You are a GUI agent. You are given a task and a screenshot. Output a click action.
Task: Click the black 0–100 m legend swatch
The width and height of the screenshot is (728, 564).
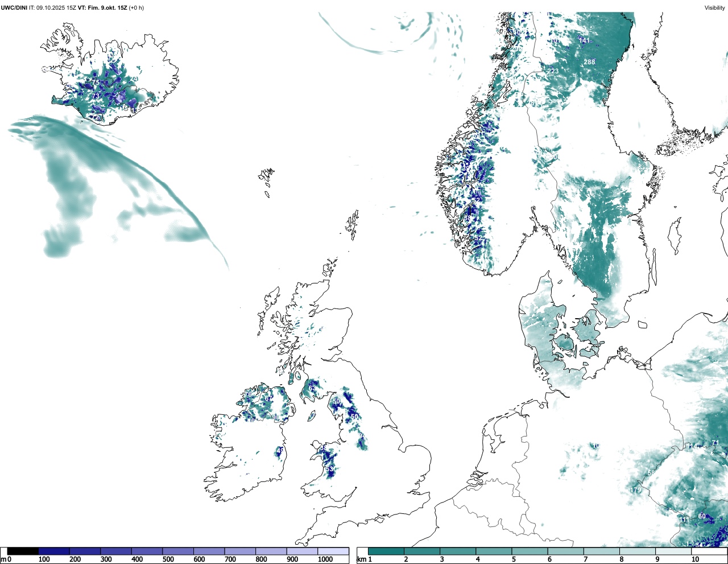23,551
